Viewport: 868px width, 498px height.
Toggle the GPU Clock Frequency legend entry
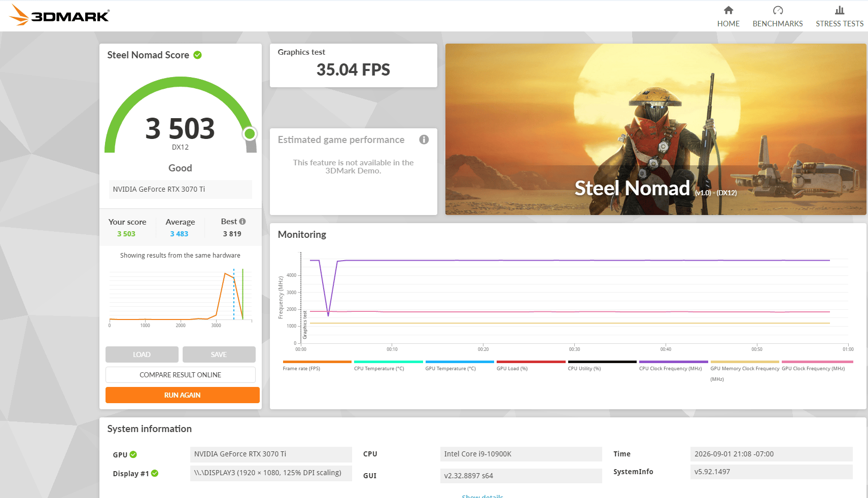[x=817, y=366]
